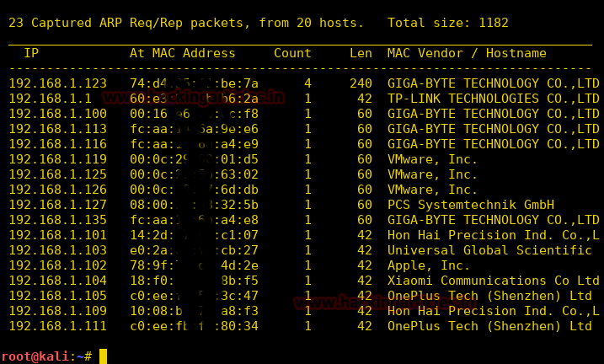604x364 pixels.
Task: Select the IP address 192.168.1.102
Action: [58, 265]
